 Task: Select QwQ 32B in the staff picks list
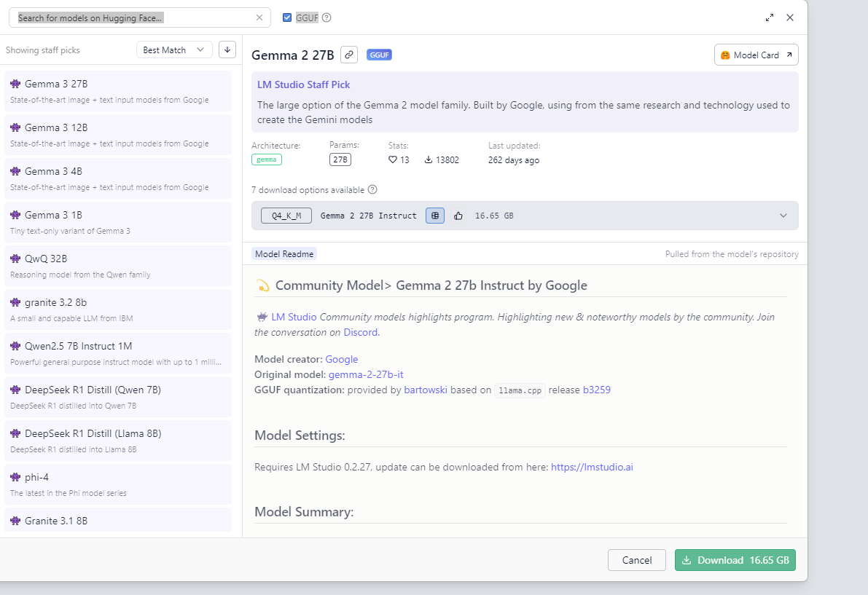point(118,266)
